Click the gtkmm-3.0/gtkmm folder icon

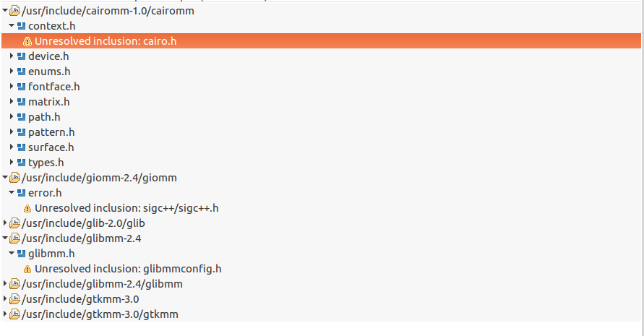[x=14, y=314]
